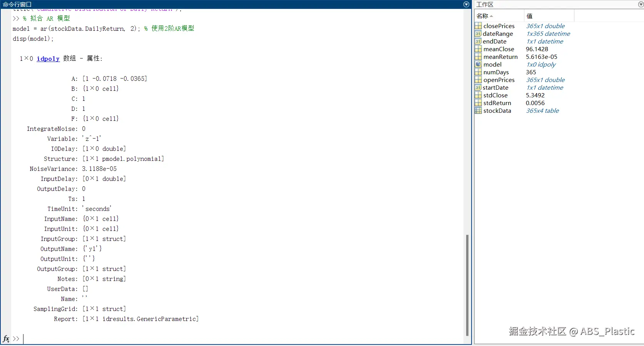This screenshot has width=644, height=346.
Task: Click the 96.1428 value cell
Action: coord(537,49)
